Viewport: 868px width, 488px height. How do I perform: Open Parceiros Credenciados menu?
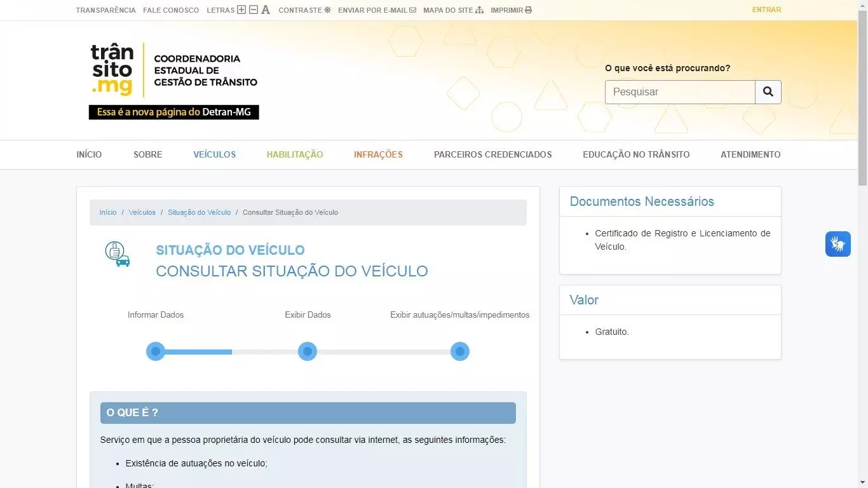[x=493, y=154]
